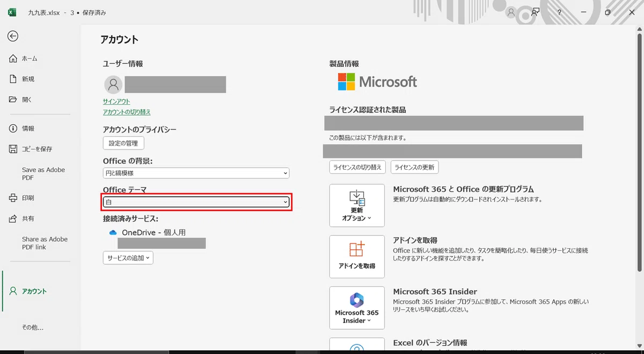Click the 九九表.xlsx file name in title bar
The width and height of the screenshot is (644, 354).
tap(43, 12)
